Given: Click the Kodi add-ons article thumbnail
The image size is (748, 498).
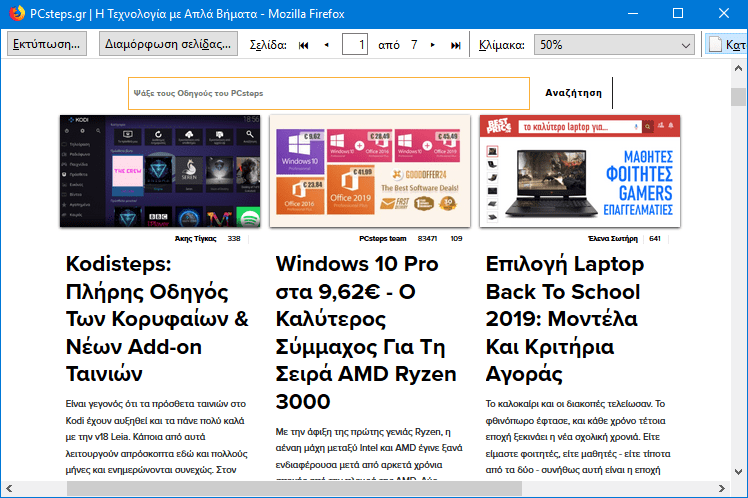Looking at the screenshot, I should click(x=160, y=171).
